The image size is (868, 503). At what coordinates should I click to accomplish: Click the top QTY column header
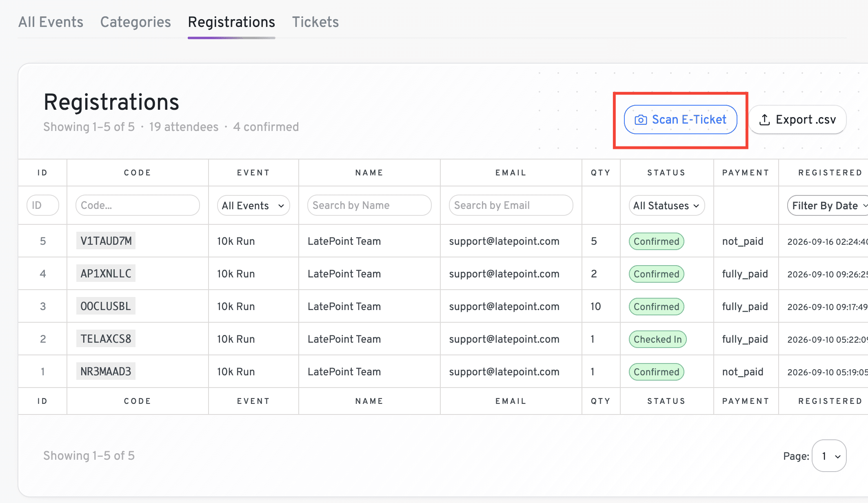coord(601,173)
